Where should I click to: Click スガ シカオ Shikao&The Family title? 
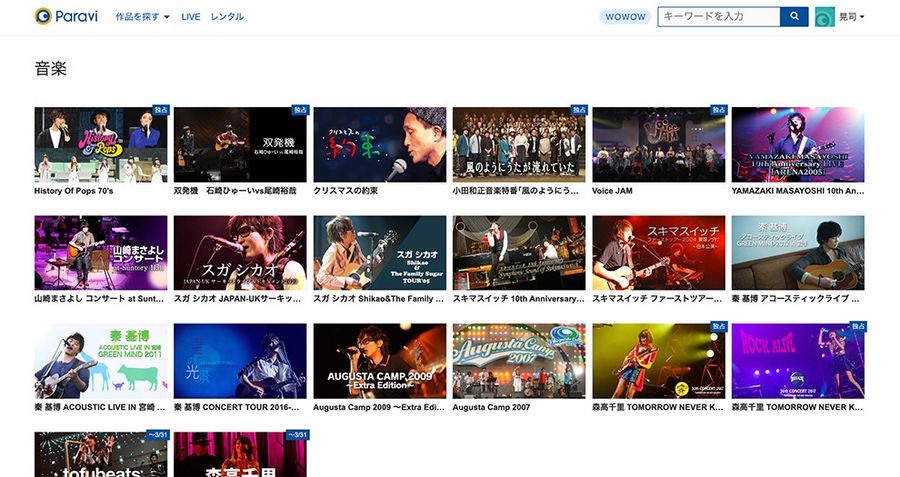pos(379,299)
